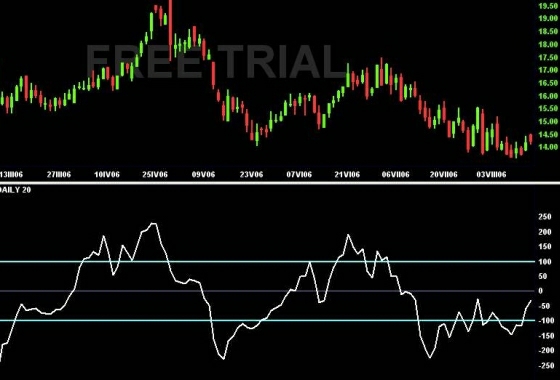Click the 10IV06 date label
Viewport: 560px width, 380px height.
107,175
